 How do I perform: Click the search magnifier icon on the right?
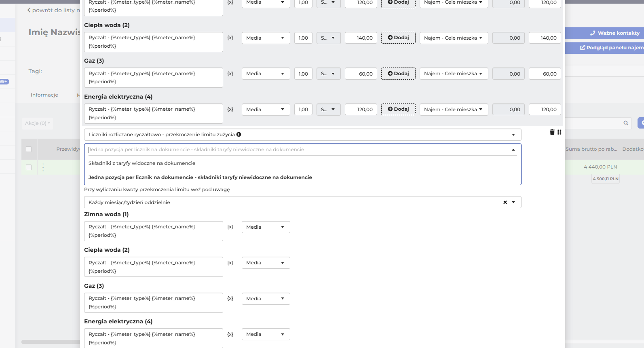tap(626, 123)
